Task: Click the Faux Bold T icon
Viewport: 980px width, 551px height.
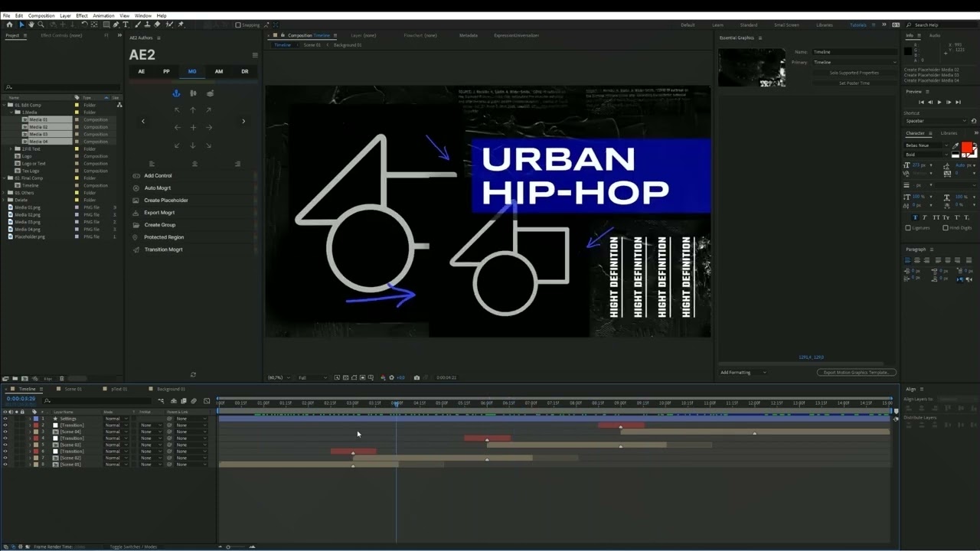Action: [915, 217]
